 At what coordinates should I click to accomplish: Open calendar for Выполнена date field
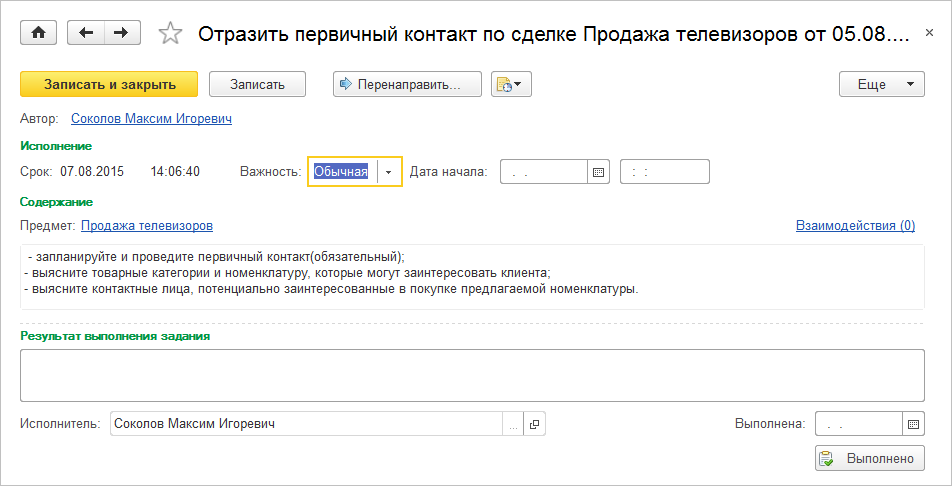click(x=913, y=424)
